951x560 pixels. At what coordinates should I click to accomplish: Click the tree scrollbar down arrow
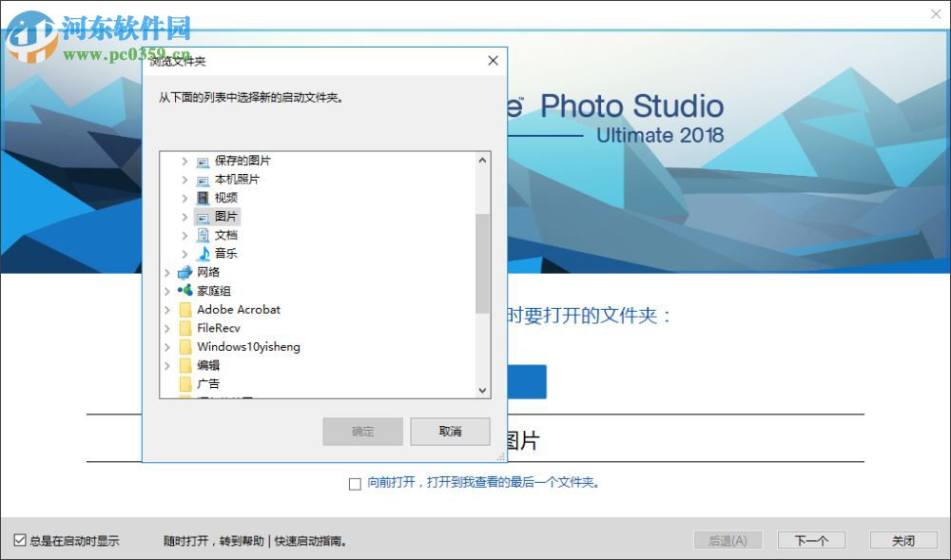(x=482, y=391)
